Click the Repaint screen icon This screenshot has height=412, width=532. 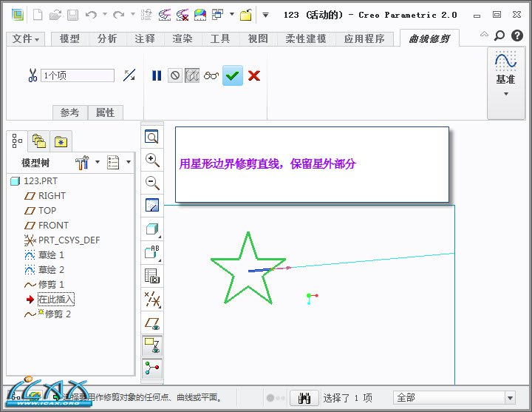coord(152,205)
